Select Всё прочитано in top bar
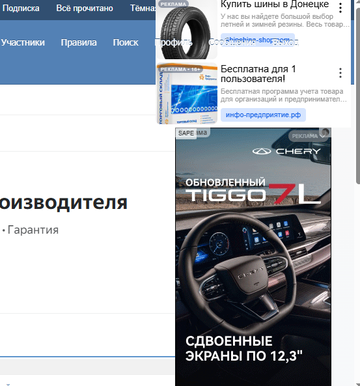The height and width of the screenshot is (386, 360). [x=85, y=8]
